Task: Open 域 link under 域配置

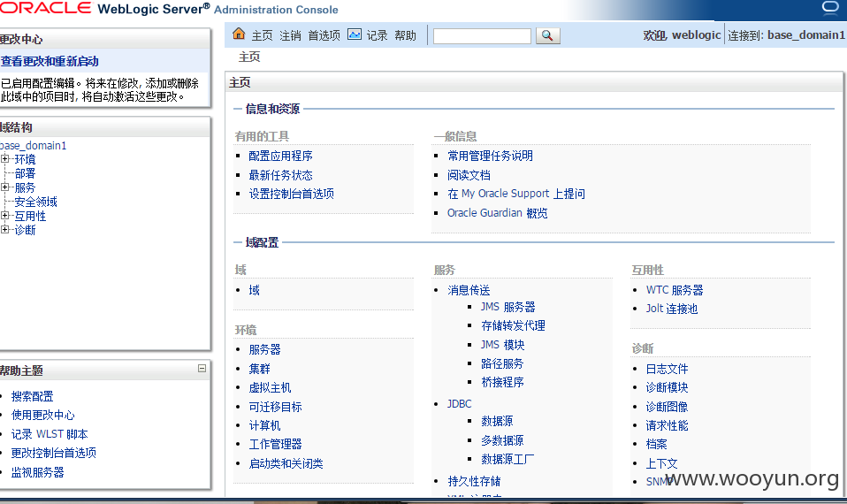Action: 254,291
